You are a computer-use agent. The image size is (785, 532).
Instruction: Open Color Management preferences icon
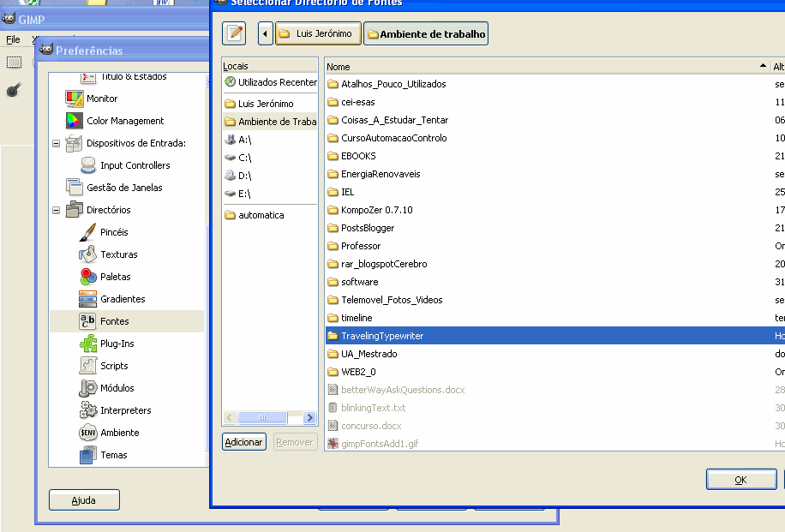[x=74, y=121]
